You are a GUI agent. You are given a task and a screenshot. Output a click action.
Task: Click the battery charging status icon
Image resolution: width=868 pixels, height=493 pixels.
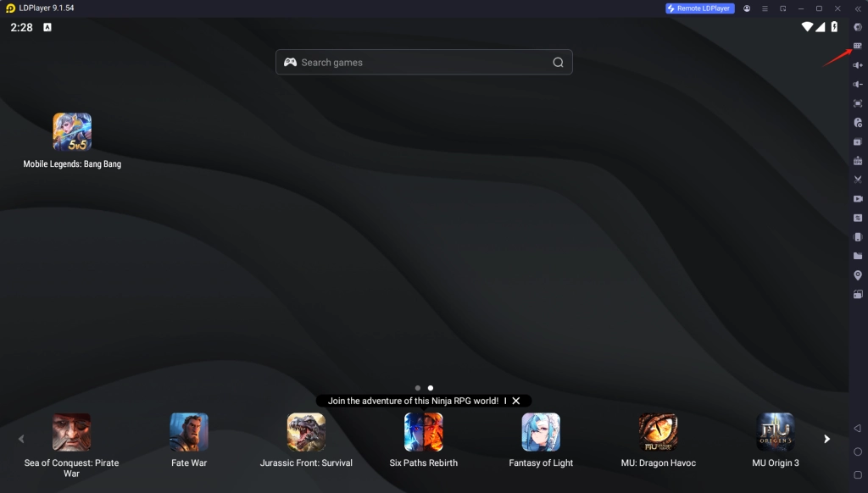click(x=834, y=26)
